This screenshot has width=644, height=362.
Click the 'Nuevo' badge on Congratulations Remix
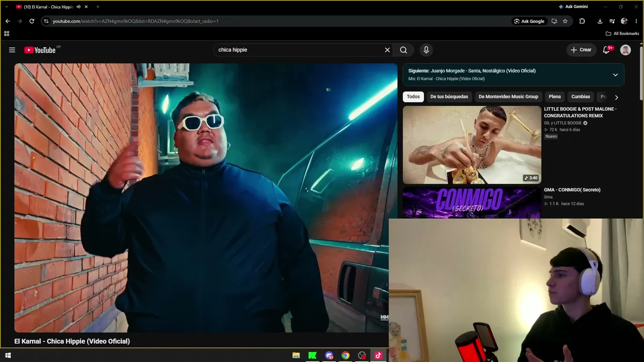pyautogui.click(x=551, y=136)
